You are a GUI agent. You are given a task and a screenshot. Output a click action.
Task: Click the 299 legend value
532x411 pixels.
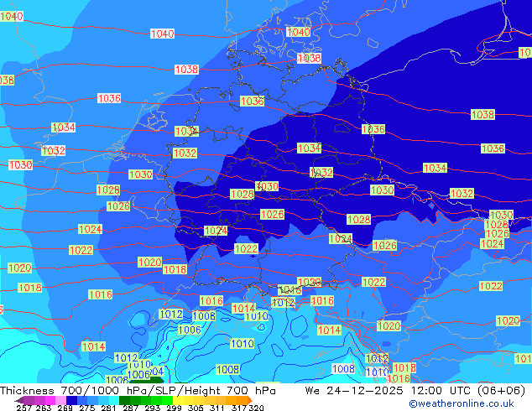coord(174,408)
